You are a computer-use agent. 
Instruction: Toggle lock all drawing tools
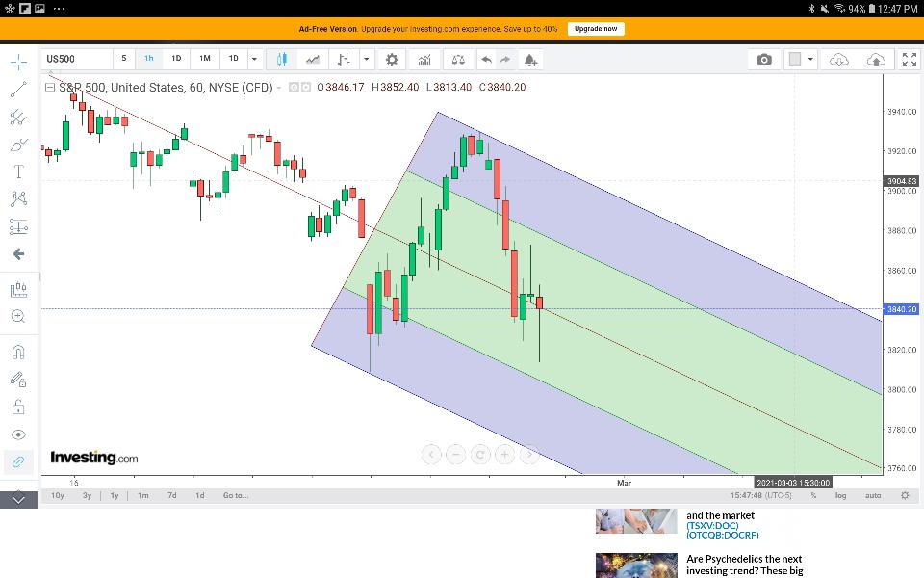click(18, 407)
